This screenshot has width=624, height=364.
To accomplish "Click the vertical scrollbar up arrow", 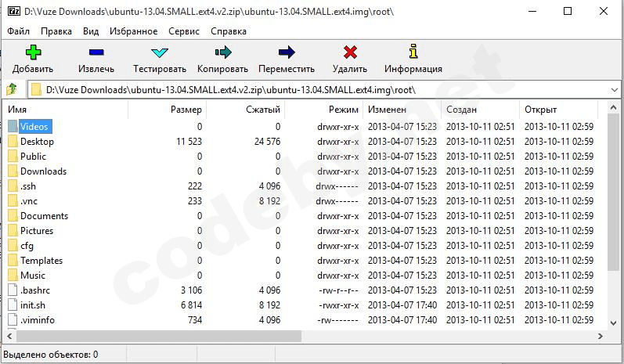I will pyautogui.click(x=613, y=107).
